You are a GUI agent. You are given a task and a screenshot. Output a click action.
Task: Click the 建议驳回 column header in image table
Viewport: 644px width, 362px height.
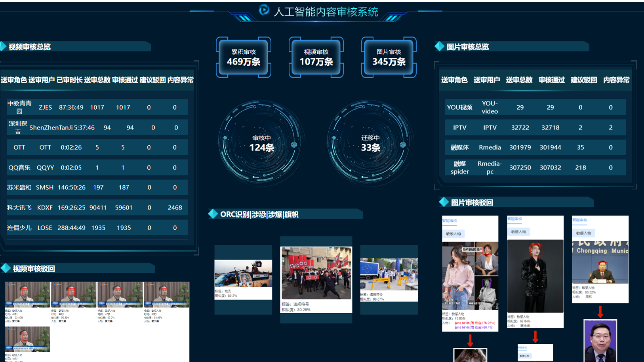click(x=583, y=80)
